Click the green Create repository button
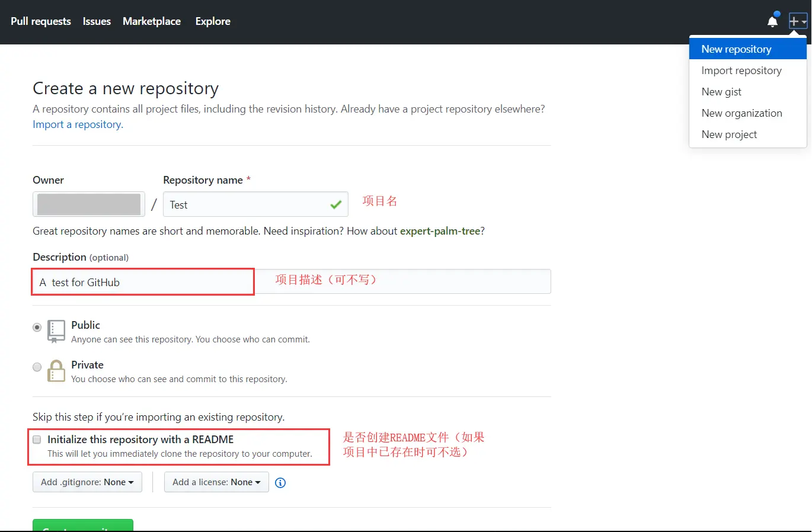Screen dimensions: 812x532 [83, 525]
